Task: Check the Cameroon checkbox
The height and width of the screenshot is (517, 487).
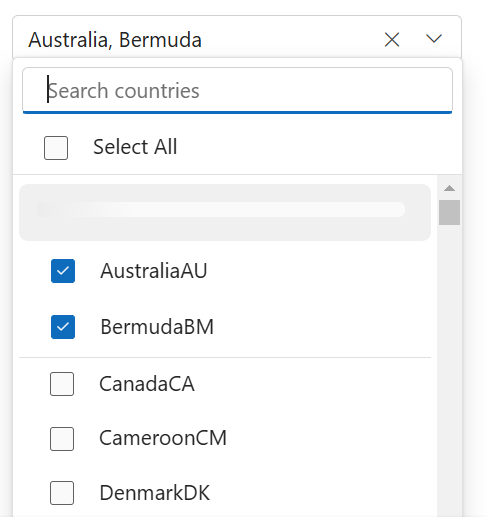Action: 62,439
